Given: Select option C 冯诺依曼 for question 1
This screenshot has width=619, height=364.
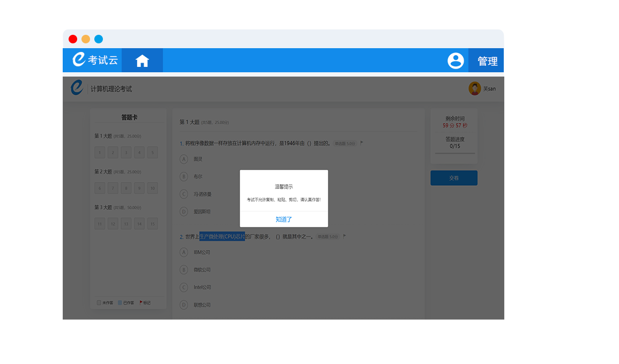Looking at the screenshot, I should [184, 194].
